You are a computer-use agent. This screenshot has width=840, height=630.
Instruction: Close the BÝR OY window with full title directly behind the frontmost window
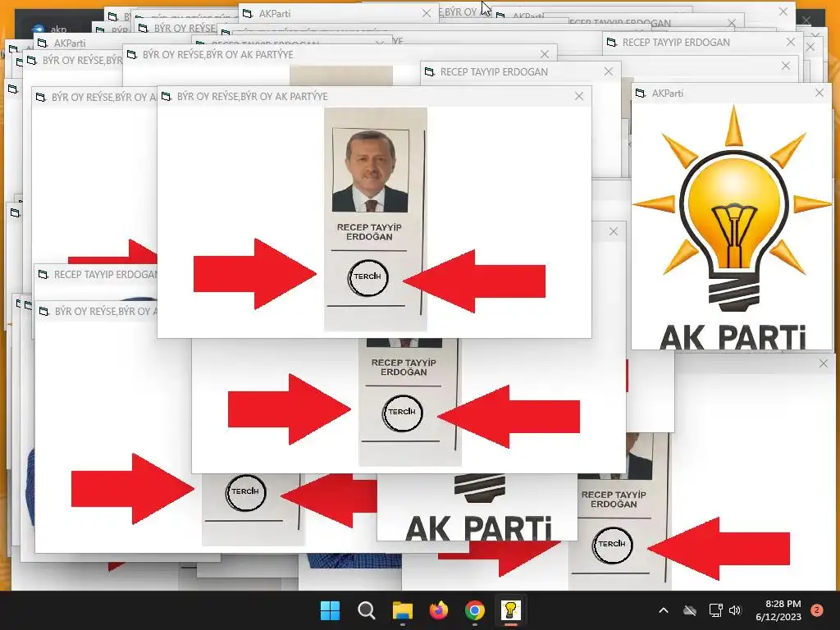(x=545, y=54)
